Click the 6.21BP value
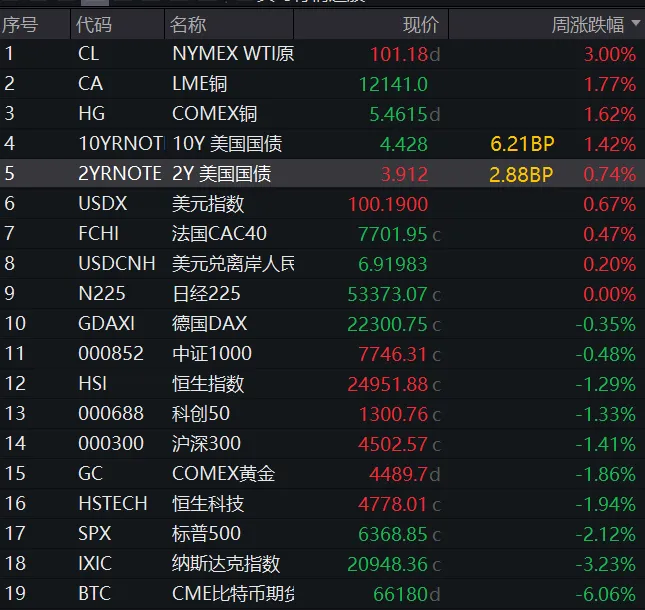The height and width of the screenshot is (610, 645). coord(521,144)
